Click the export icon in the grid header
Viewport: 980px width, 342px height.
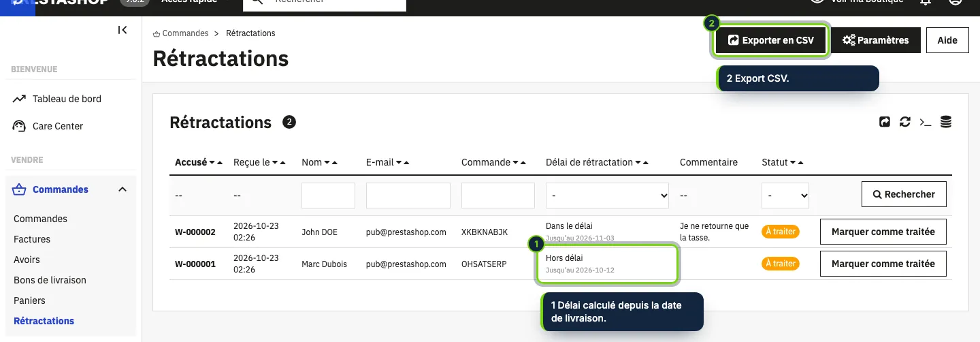coord(885,122)
